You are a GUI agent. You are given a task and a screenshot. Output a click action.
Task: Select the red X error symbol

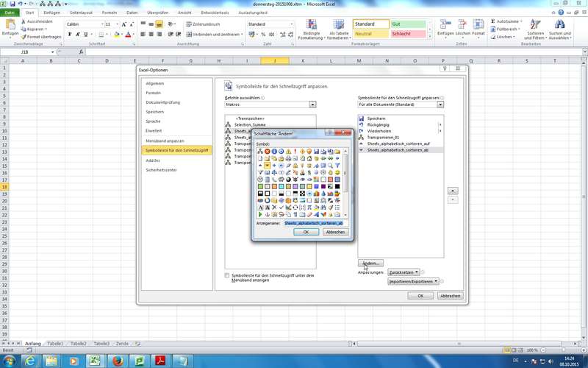click(267, 152)
